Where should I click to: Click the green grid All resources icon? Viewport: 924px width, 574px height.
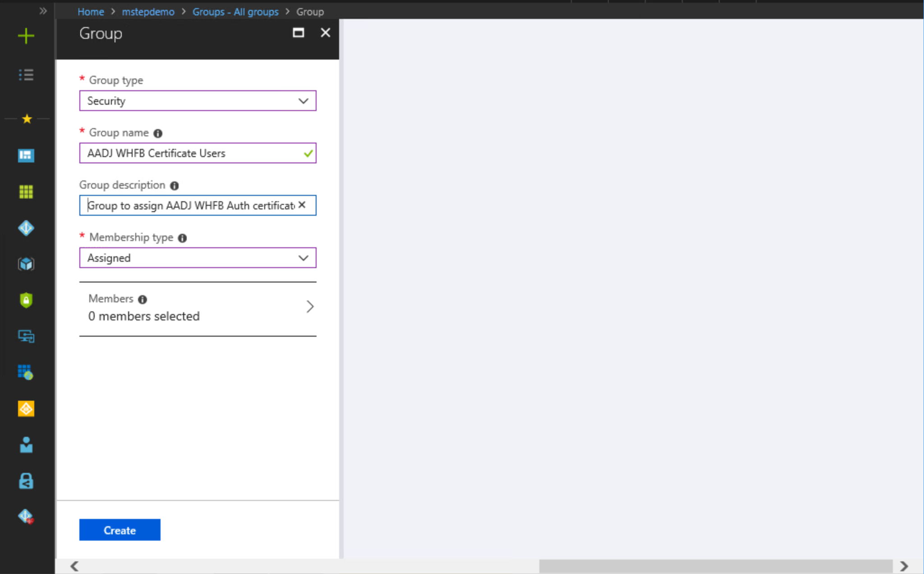[x=26, y=192]
